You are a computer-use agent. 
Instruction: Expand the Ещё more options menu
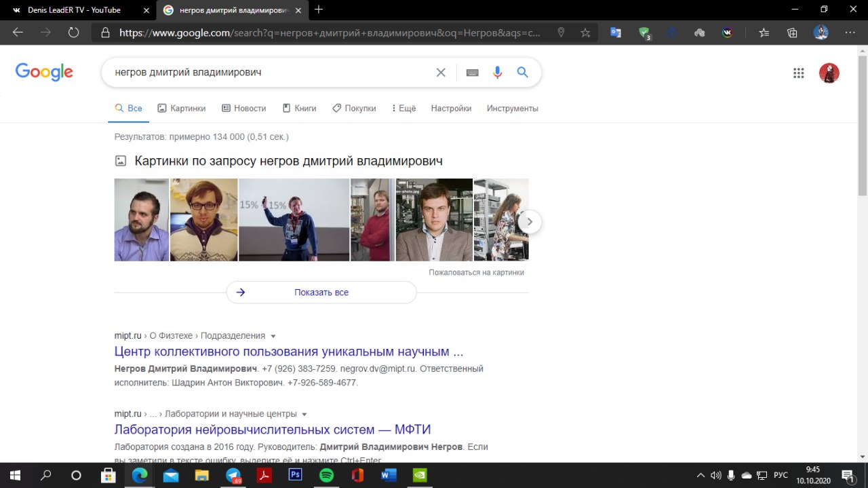tap(403, 108)
